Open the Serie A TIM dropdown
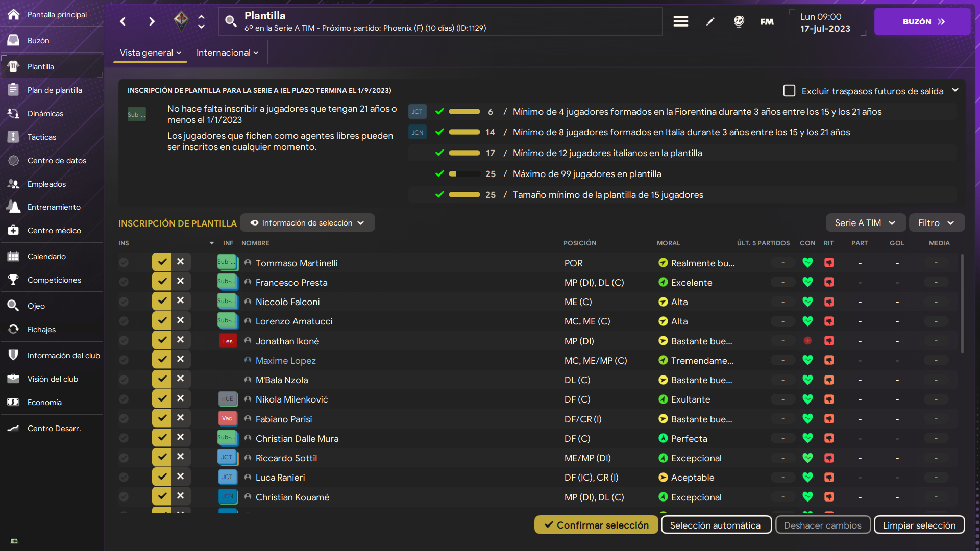Viewport: 980px width, 551px height. click(x=865, y=223)
